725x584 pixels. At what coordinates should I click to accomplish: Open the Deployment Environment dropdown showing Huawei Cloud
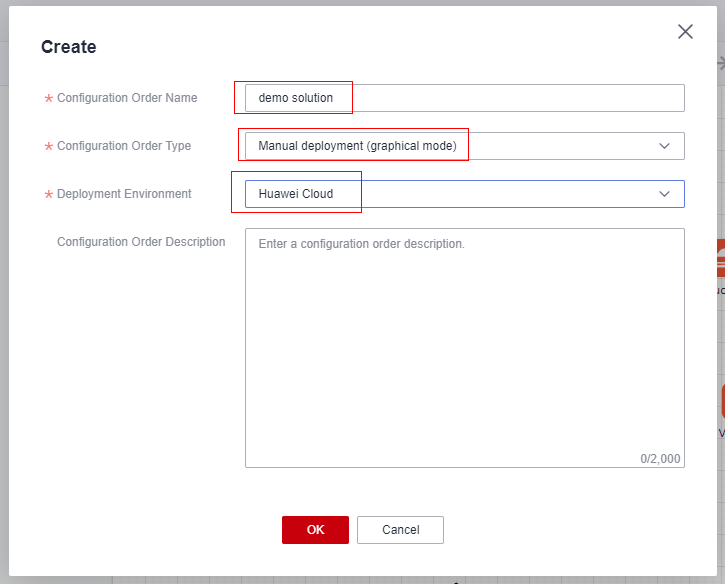[464, 194]
